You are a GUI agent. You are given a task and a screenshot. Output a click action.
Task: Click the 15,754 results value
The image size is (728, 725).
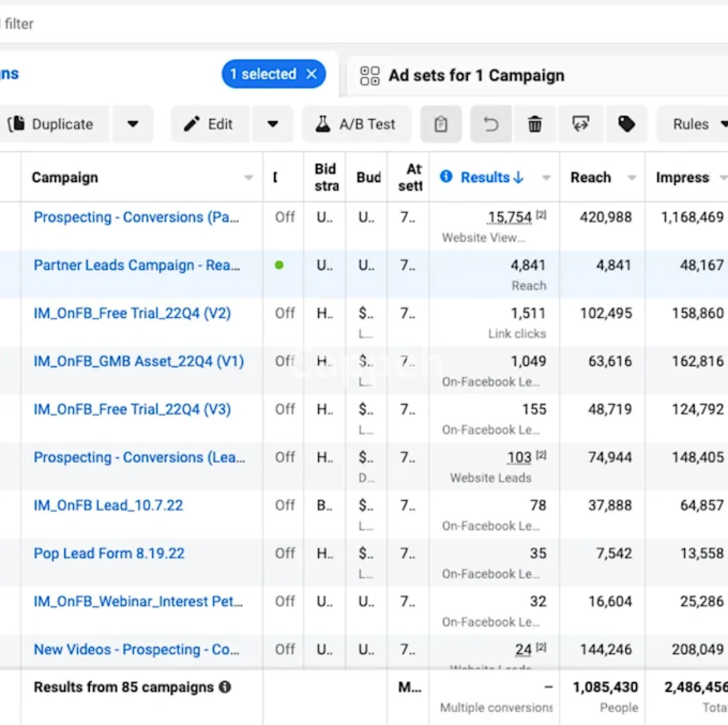click(510, 217)
